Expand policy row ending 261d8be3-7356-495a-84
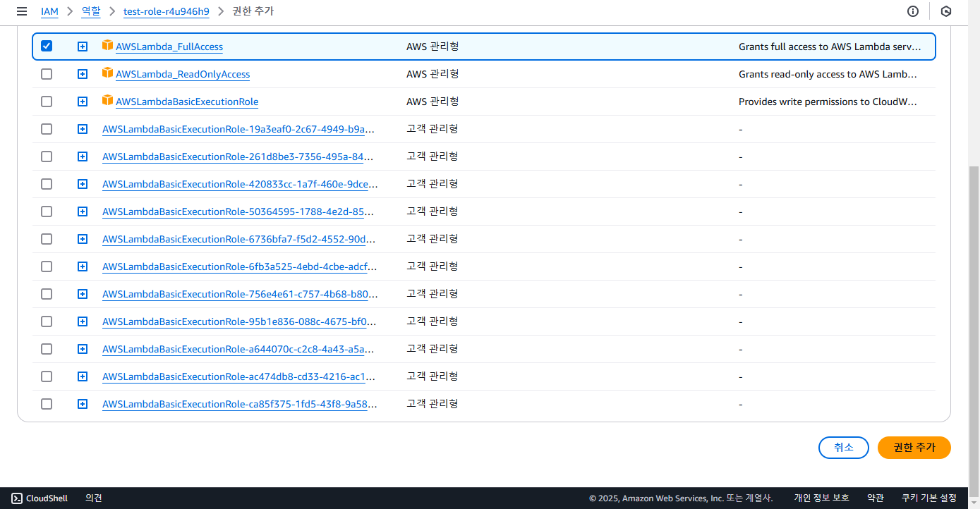This screenshot has height=509, width=980. [83, 157]
